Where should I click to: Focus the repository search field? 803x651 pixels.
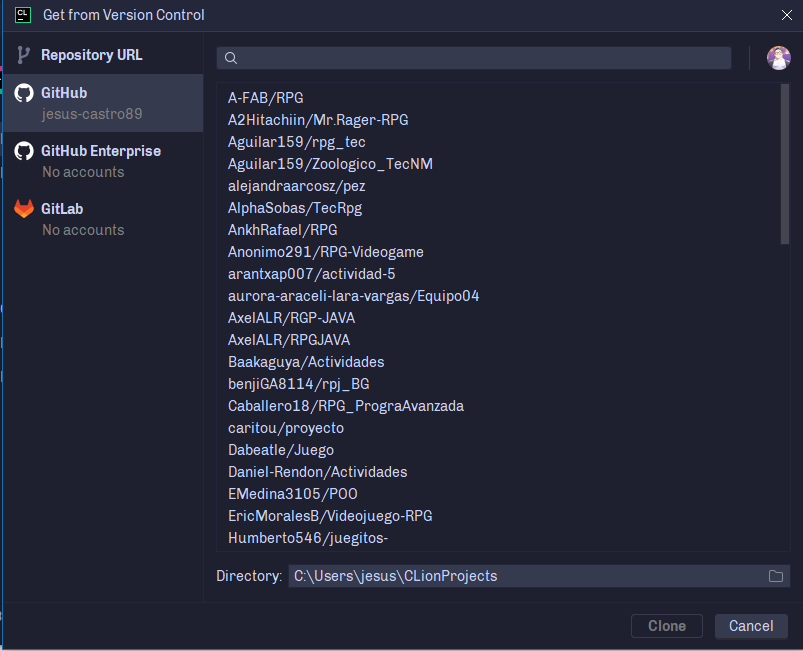pyautogui.click(x=474, y=58)
